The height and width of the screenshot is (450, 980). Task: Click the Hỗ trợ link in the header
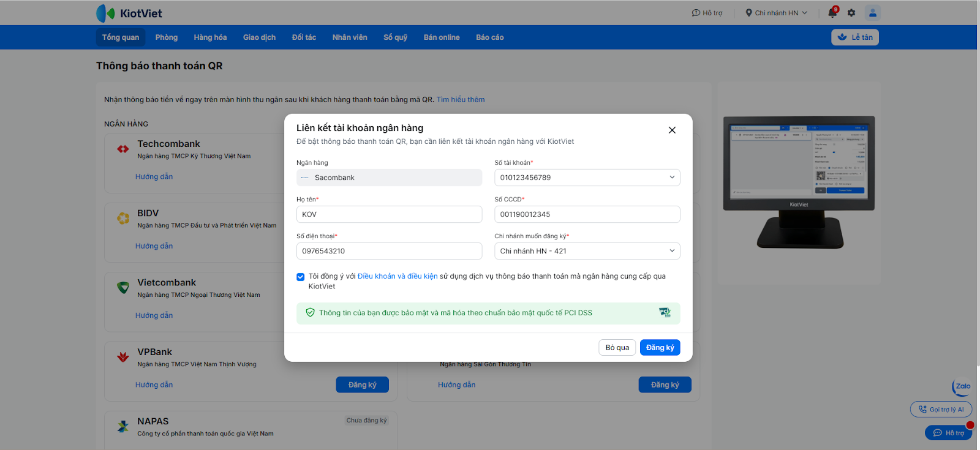point(707,13)
